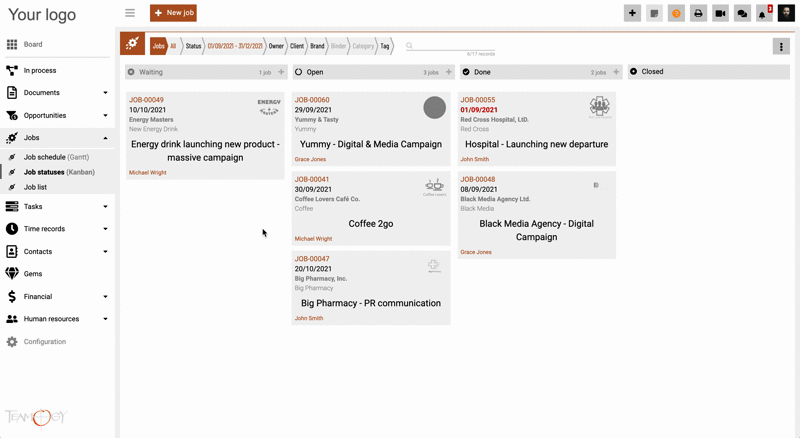Select Job statuses (Kanban)
Screen dimensions: 800x438
(x=59, y=172)
